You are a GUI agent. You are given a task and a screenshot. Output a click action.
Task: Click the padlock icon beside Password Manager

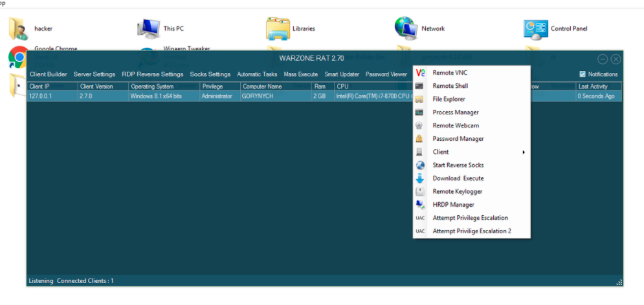(419, 138)
